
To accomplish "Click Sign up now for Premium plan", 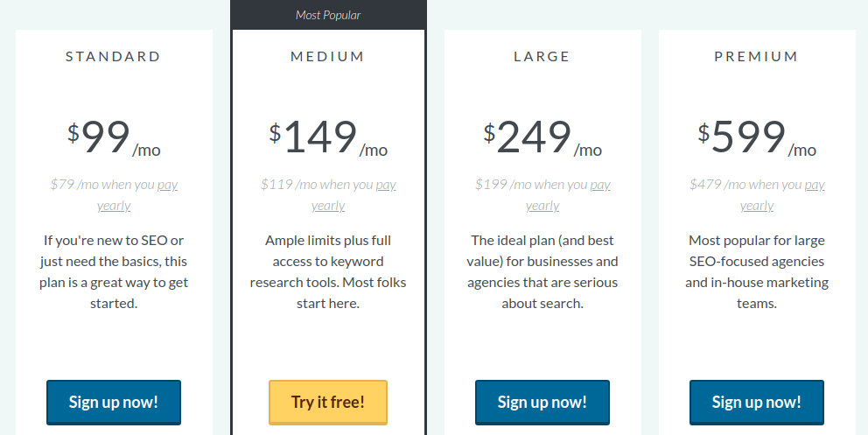I will [756, 403].
